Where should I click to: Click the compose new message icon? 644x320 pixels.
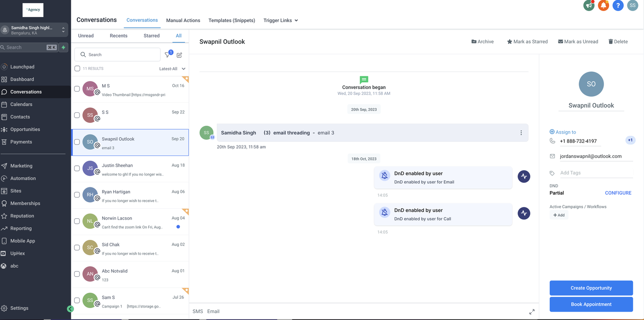(x=179, y=55)
